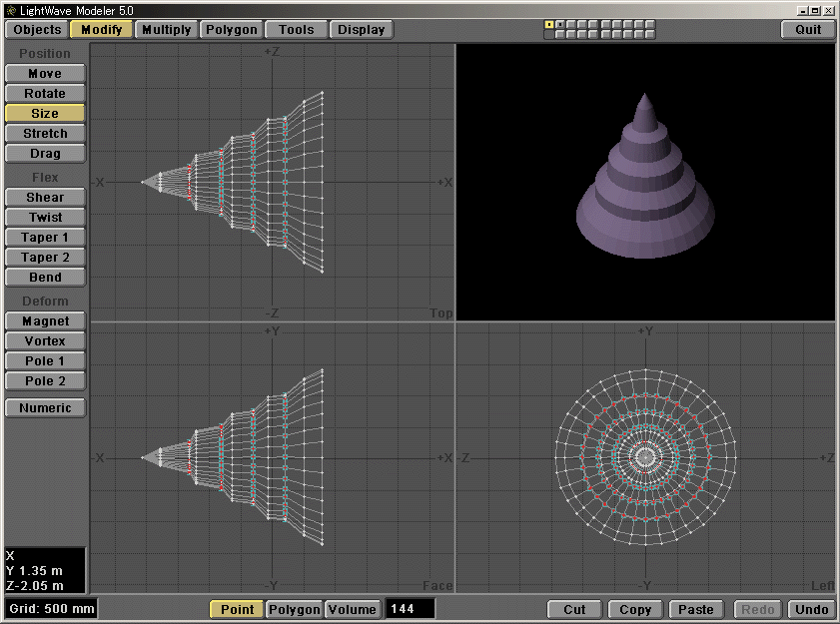Click the Quit button

click(807, 29)
